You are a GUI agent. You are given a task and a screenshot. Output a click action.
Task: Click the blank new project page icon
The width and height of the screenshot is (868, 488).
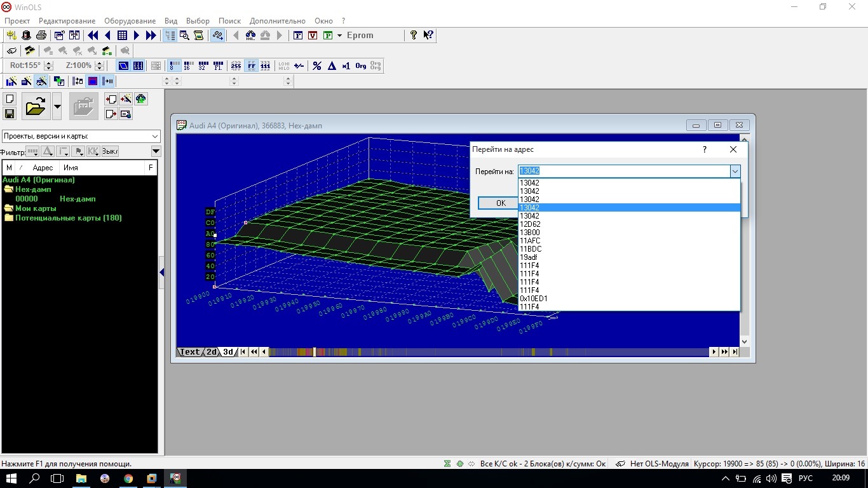[10, 99]
